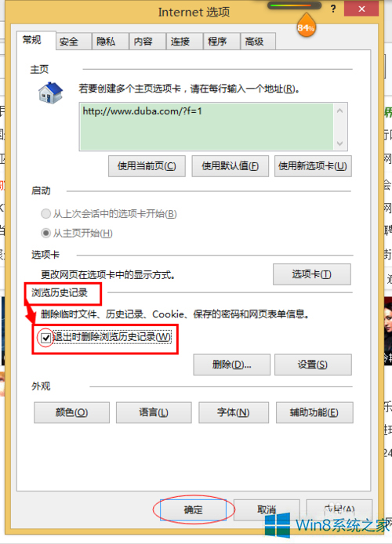Click the homepage list scroll down arrow
392x544 pixels.
[340, 143]
